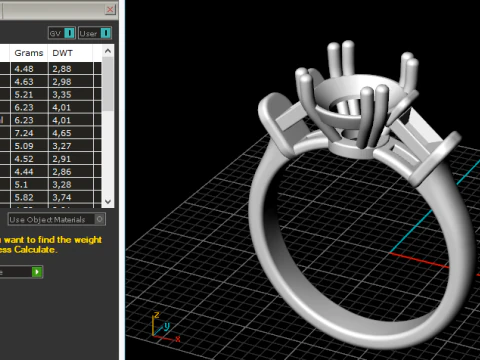The width and height of the screenshot is (480, 360).
Task: Toggle the GV materials switch
Action: tap(62, 33)
